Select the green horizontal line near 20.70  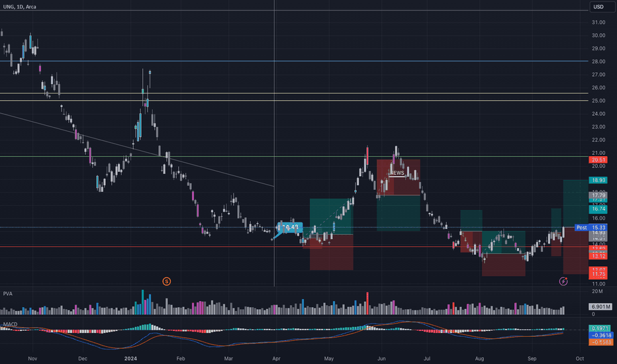(x=295, y=157)
